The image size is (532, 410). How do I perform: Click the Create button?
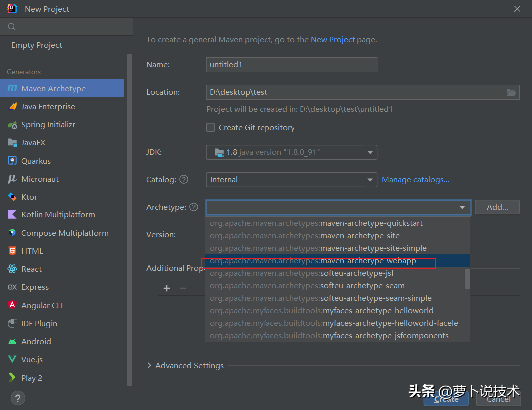coord(446,399)
